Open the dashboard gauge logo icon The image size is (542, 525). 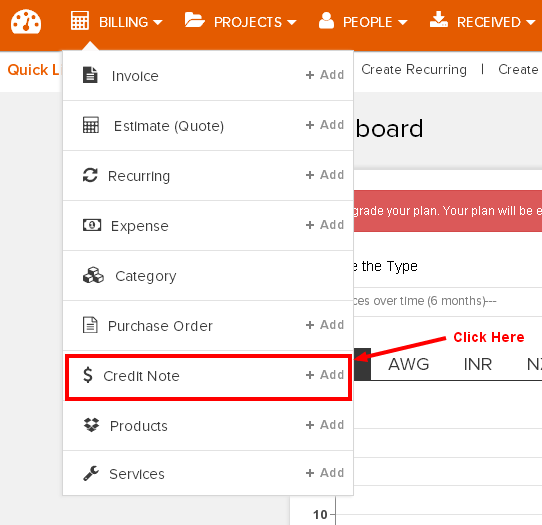[26, 22]
